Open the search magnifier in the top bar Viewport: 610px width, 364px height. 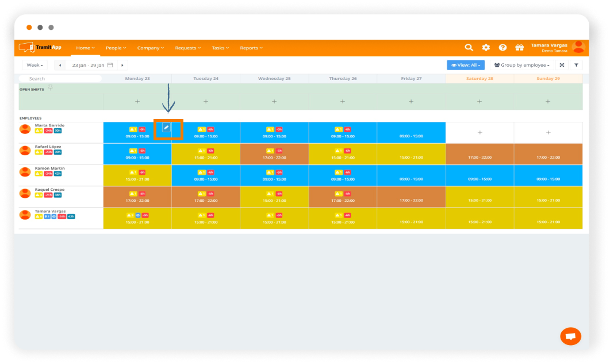point(469,48)
